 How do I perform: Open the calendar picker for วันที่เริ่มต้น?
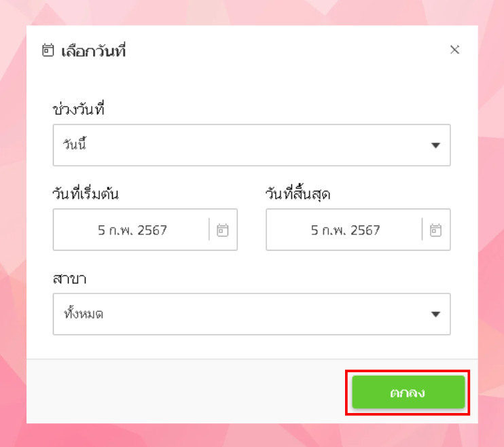tap(222, 230)
